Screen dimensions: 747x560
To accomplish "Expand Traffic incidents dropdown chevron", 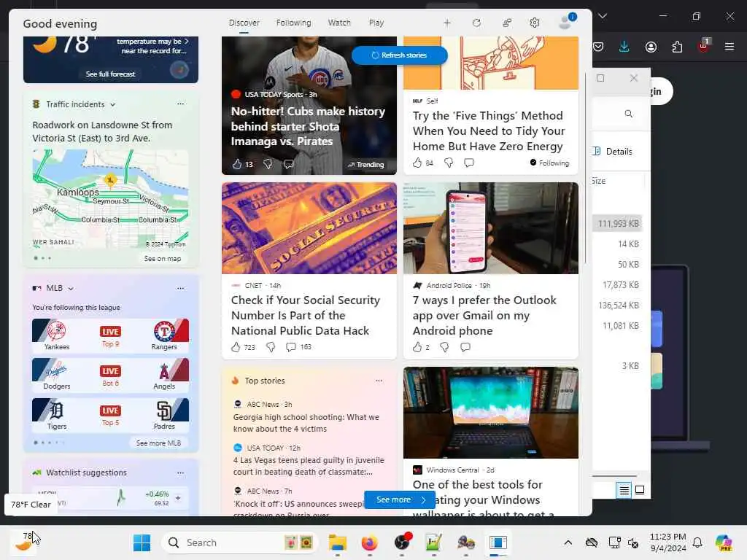I will 113,105.
